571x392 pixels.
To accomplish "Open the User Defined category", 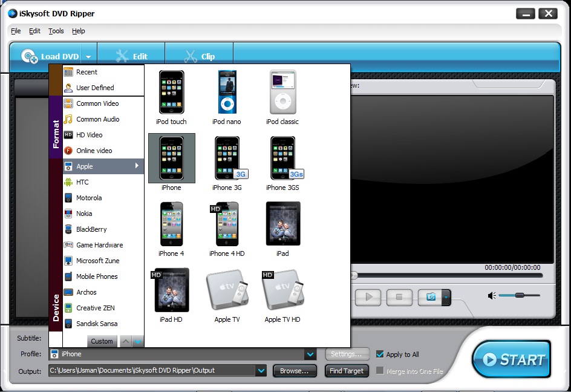I will point(103,88).
